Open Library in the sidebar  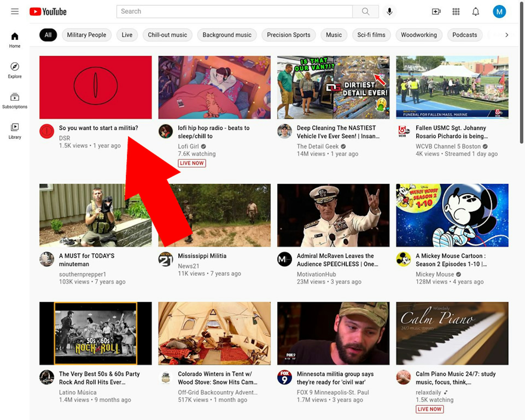[15, 131]
